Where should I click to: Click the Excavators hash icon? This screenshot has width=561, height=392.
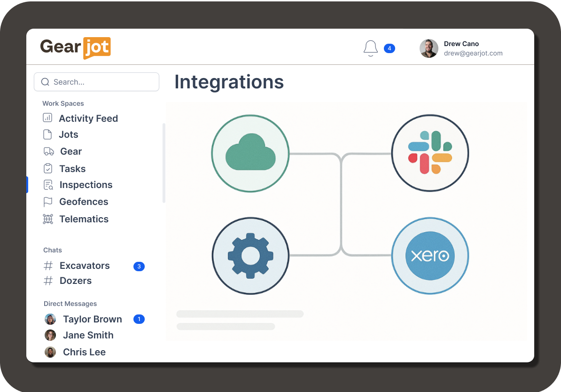pos(48,266)
